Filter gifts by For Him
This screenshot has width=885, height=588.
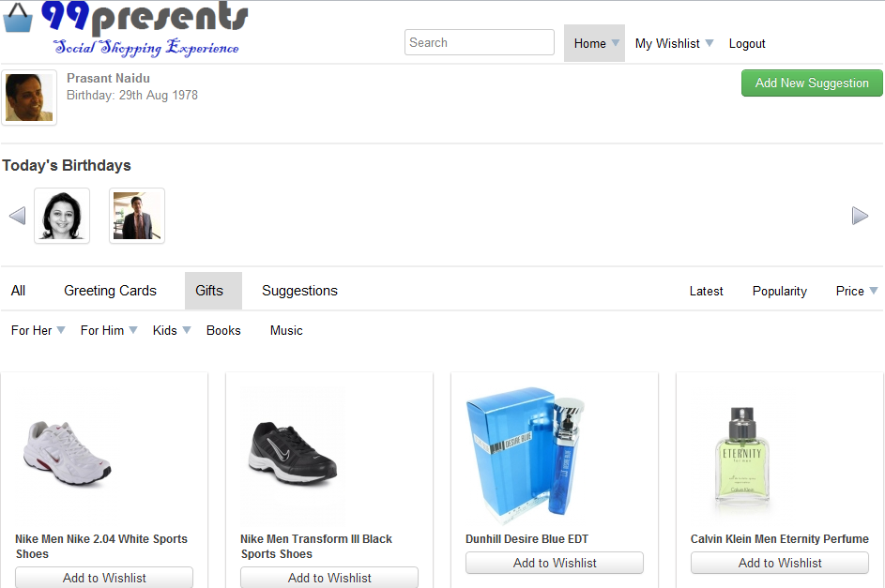[x=102, y=330]
